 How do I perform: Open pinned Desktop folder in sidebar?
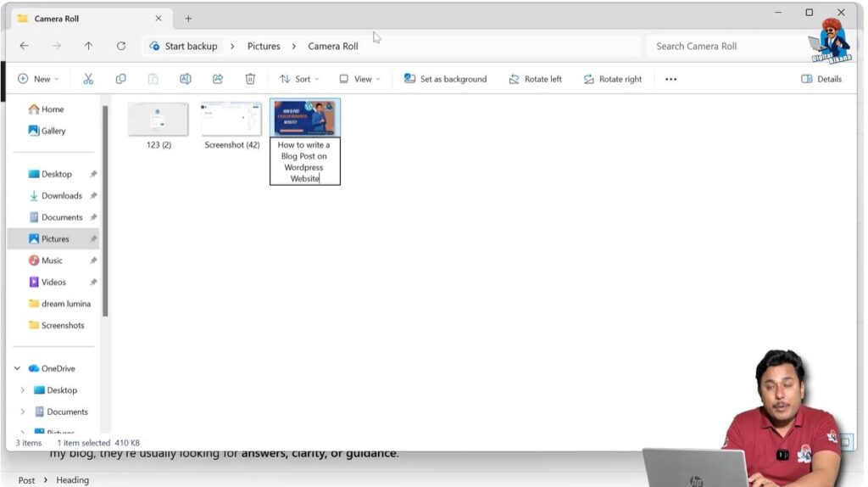click(x=50, y=174)
